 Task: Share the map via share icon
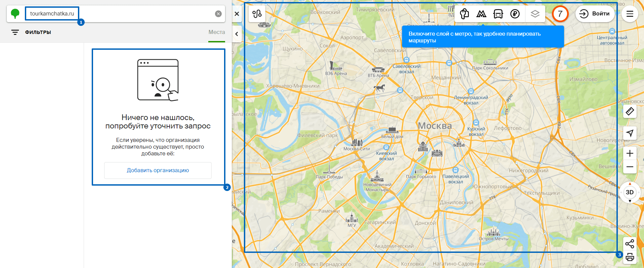tap(630, 243)
